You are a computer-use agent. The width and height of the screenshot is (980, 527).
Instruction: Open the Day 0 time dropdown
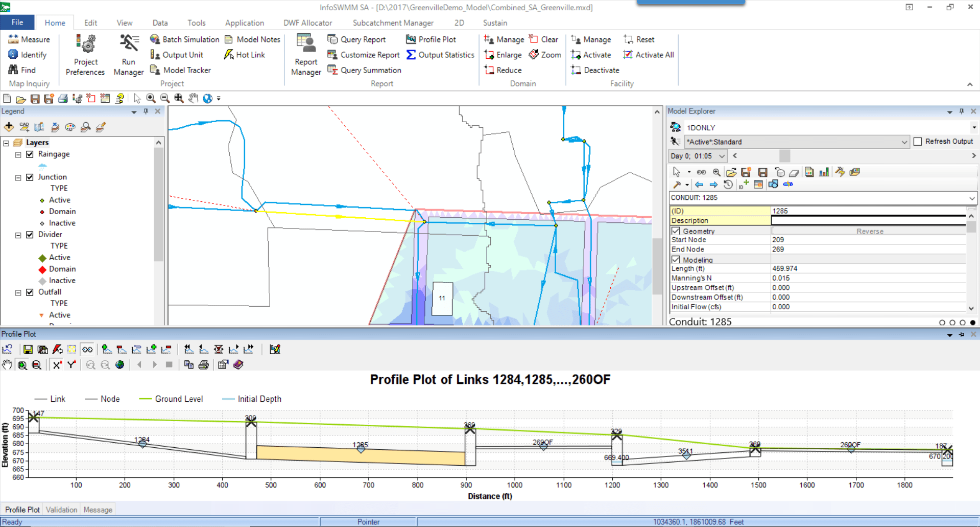(x=722, y=156)
